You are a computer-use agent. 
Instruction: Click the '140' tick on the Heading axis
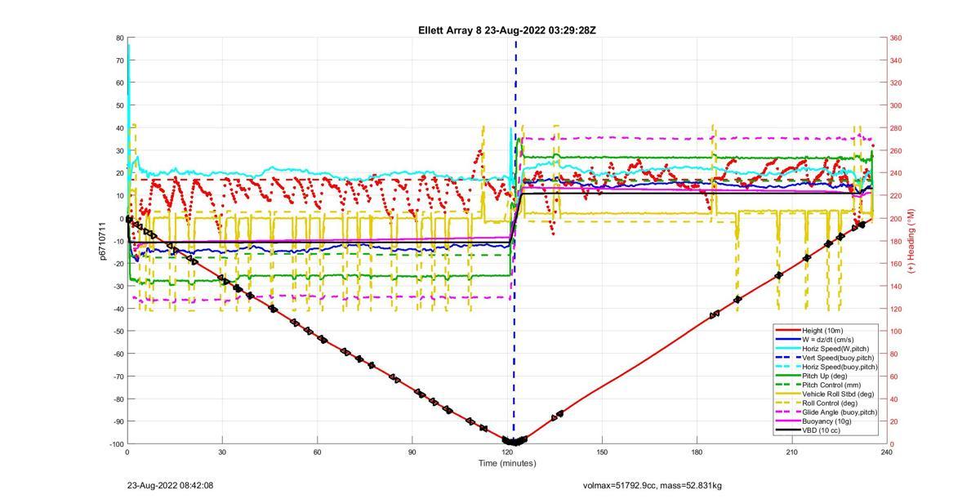point(896,286)
